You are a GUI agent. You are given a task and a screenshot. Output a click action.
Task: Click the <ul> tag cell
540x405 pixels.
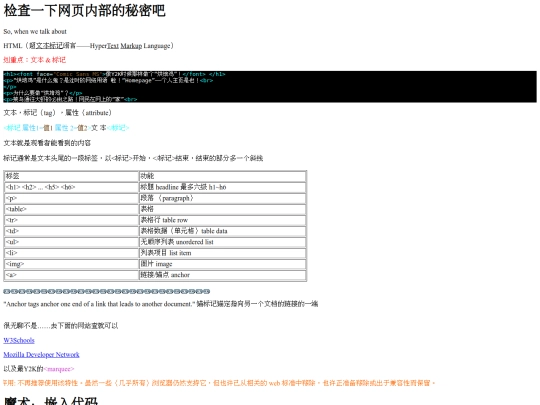71,242
